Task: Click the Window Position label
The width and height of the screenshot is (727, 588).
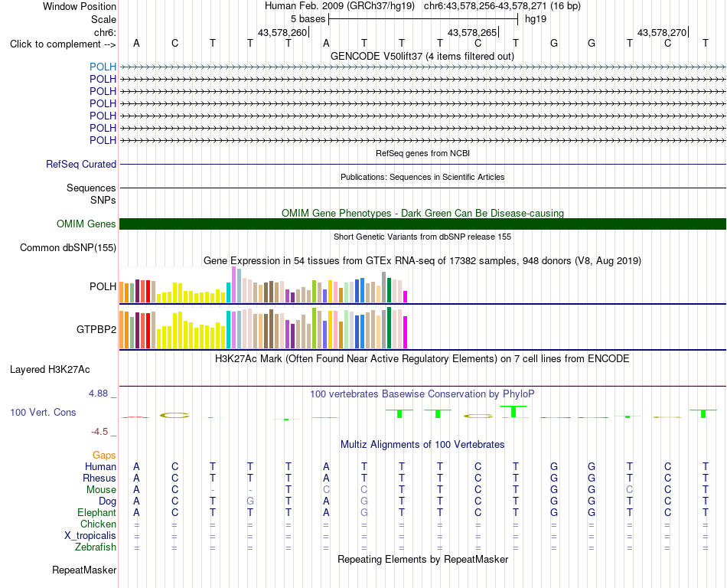Action: 80,6
